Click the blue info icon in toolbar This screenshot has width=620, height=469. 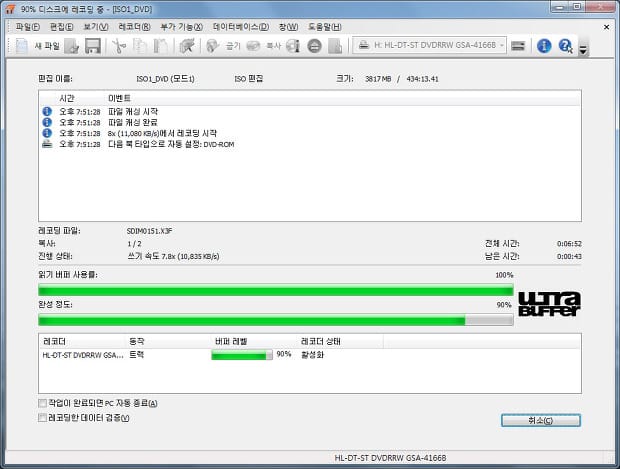pos(544,46)
